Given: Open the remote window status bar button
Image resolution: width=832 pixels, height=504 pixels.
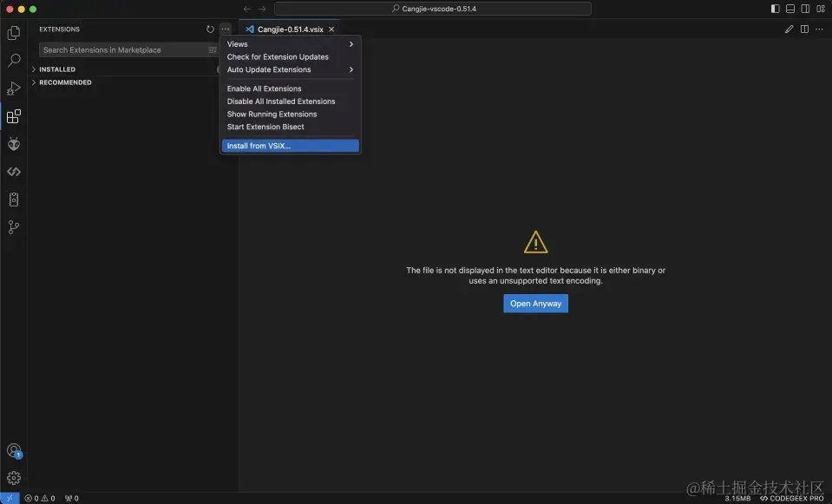Looking at the screenshot, I should (10, 498).
